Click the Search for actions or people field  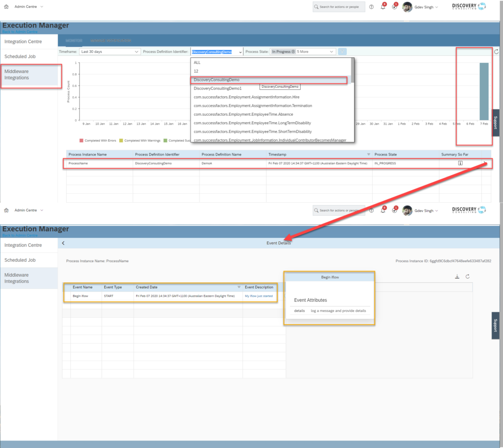(x=338, y=6)
